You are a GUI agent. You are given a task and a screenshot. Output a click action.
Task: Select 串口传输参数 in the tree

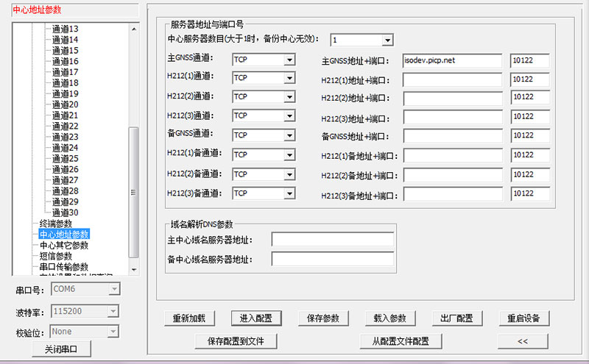[64, 267]
